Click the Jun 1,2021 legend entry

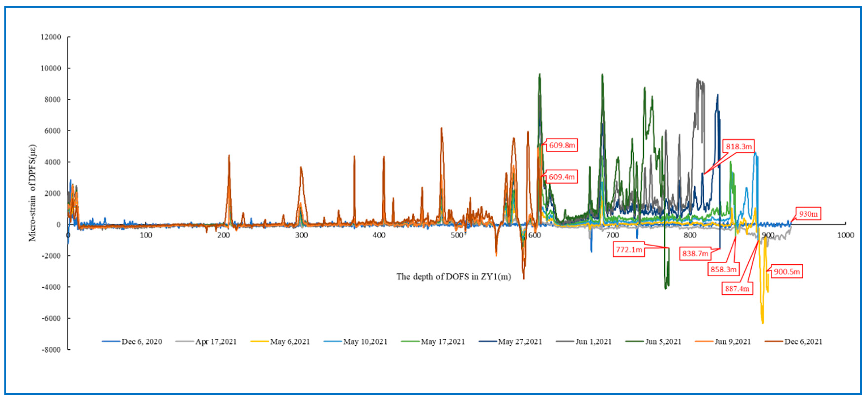593,342
